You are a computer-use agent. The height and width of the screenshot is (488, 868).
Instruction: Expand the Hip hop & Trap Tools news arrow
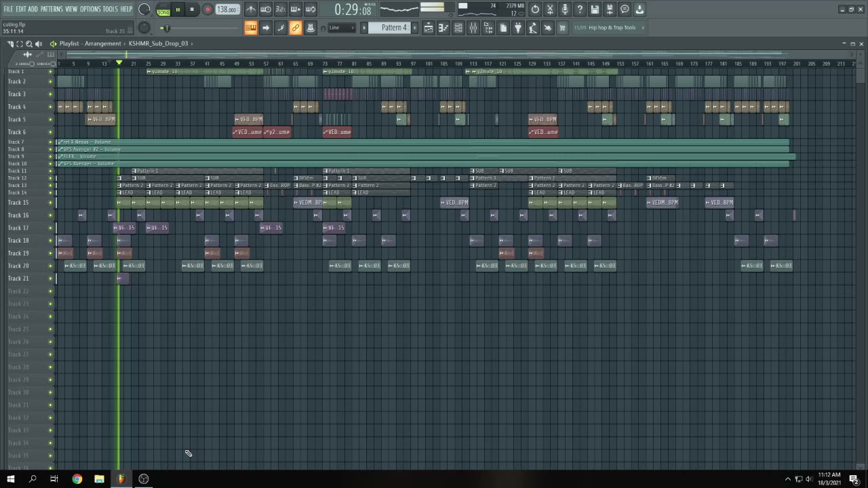coord(643,28)
